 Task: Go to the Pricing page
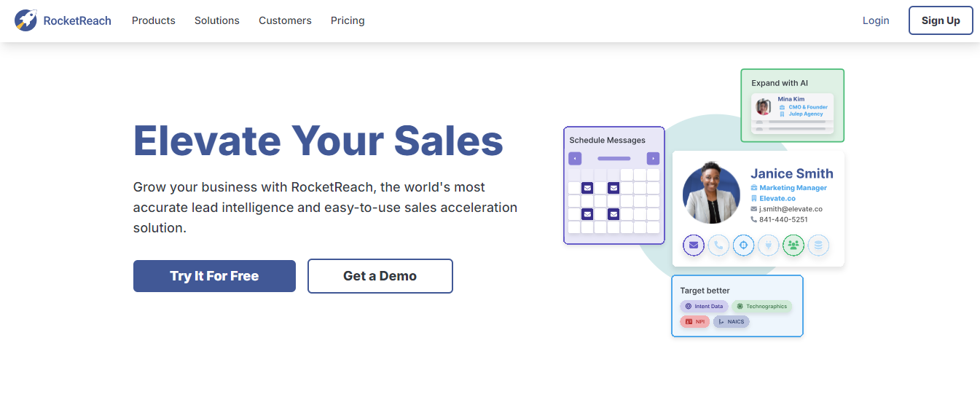tap(348, 20)
